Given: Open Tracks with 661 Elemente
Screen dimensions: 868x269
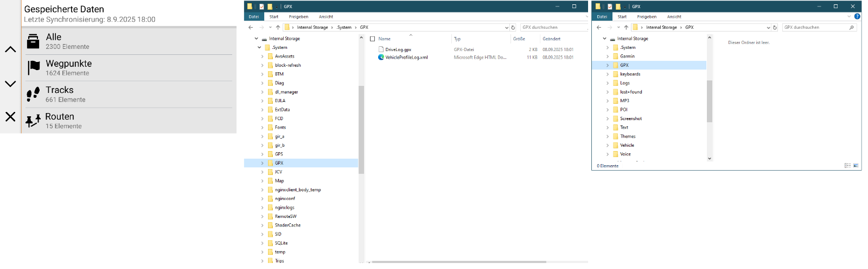Looking at the screenshot, I should click(x=129, y=95).
